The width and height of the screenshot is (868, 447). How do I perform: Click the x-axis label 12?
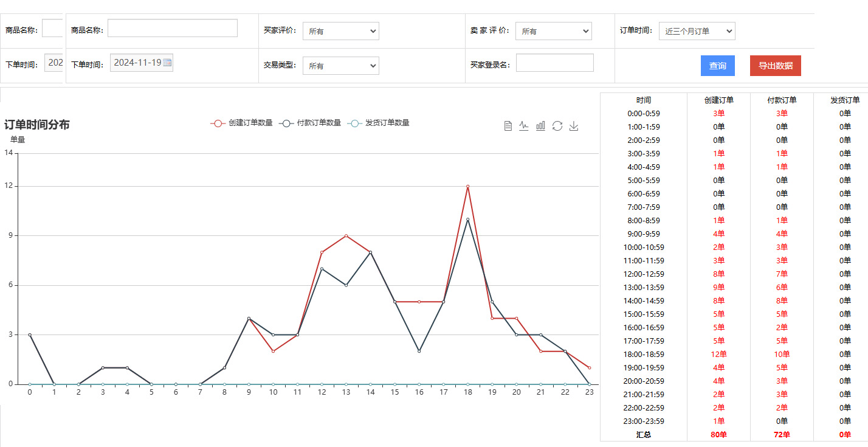click(322, 392)
